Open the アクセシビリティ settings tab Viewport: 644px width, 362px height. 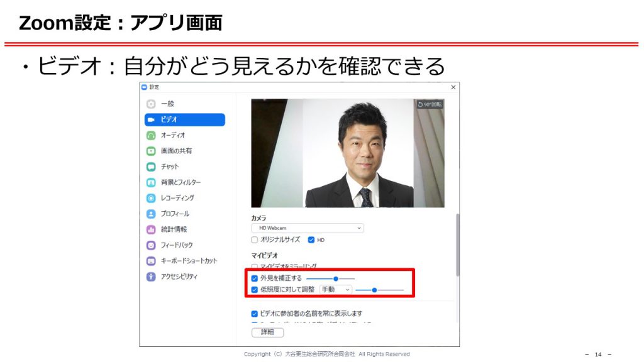185,277
